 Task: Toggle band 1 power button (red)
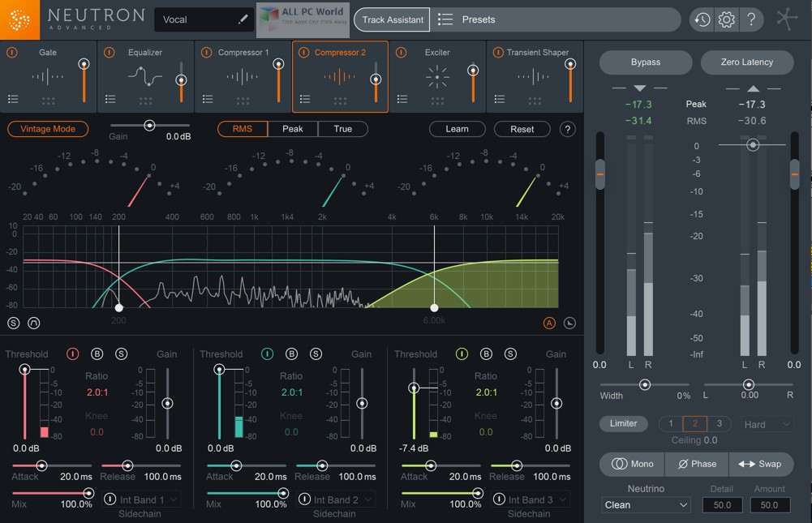coord(72,354)
